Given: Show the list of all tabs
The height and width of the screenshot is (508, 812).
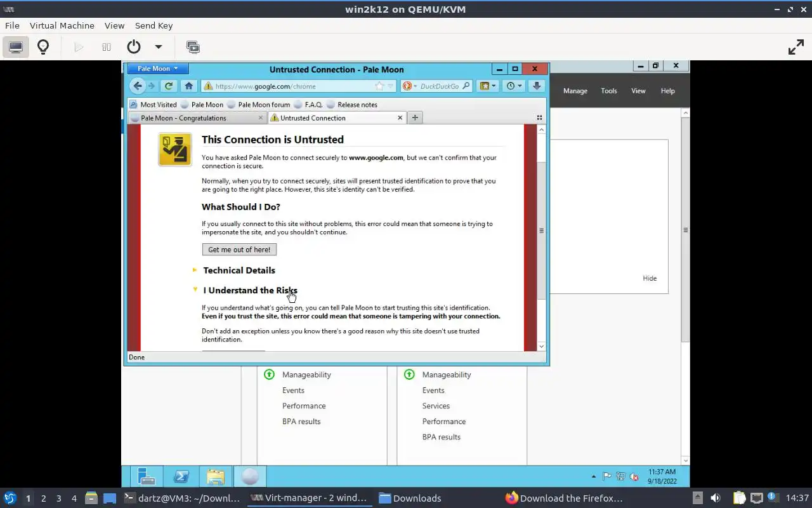Looking at the screenshot, I should (x=540, y=117).
